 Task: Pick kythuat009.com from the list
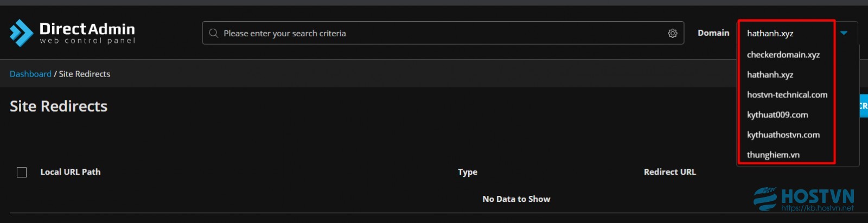(777, 115)
